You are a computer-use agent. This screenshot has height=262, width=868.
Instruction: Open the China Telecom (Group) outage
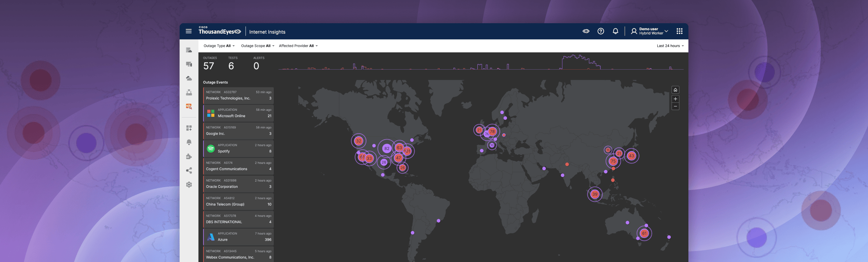(238, 201)
